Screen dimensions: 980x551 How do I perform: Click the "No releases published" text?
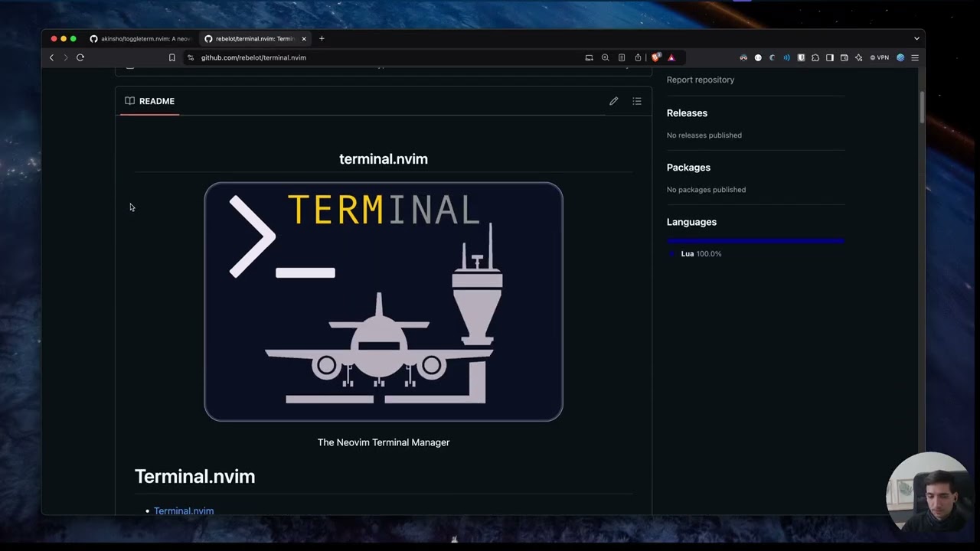[704, 135]
